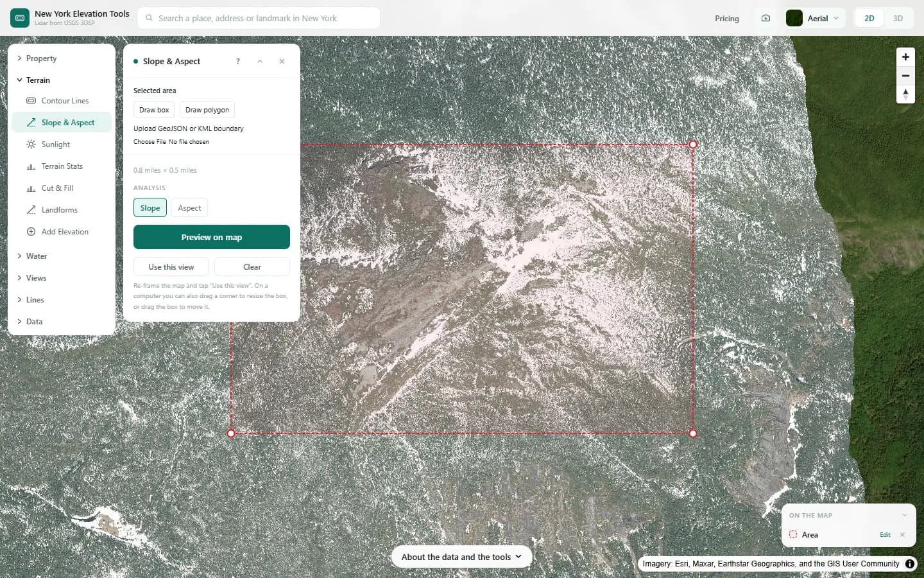Edit the Area item on the map
Screen dimensions: 924x578
pyautogui.click(x=885, y=535)
